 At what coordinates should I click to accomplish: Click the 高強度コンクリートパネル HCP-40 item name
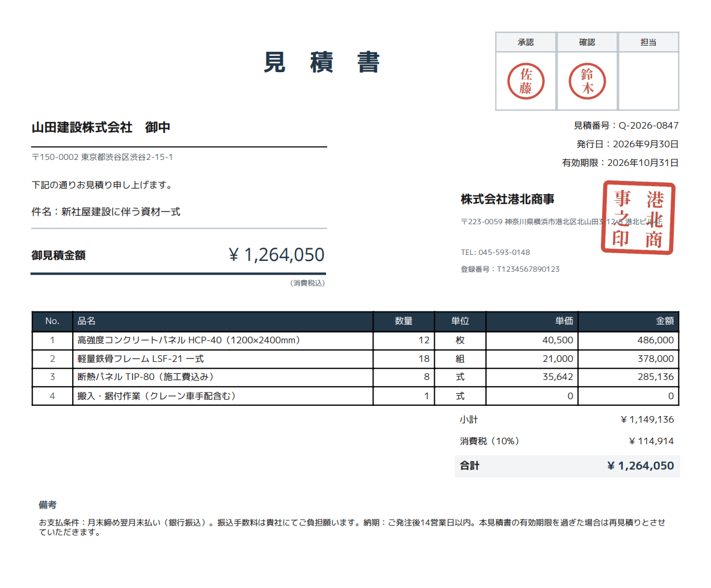tap(189, 340)
